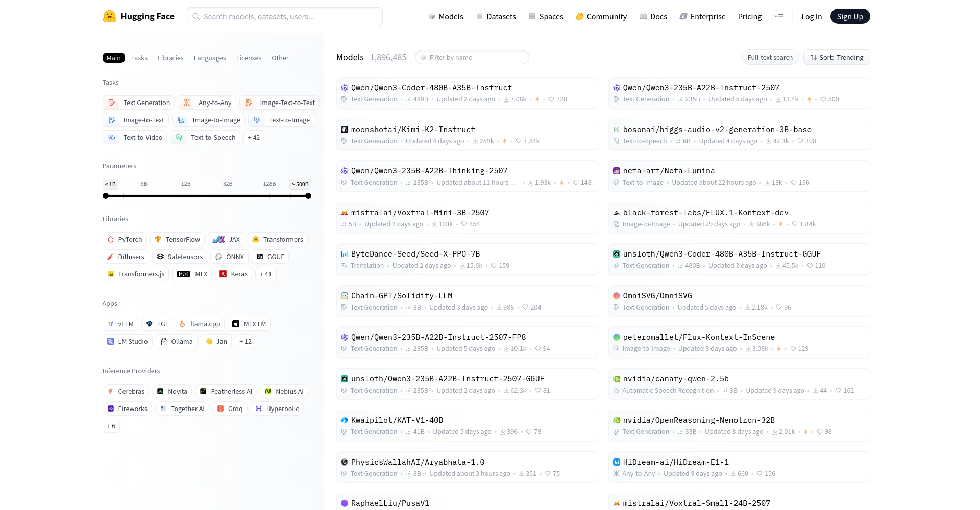Toggle the Jan app filter
The width and height of the screenshot is (980, 510).
pyautogui.click(x=216, y=341)
